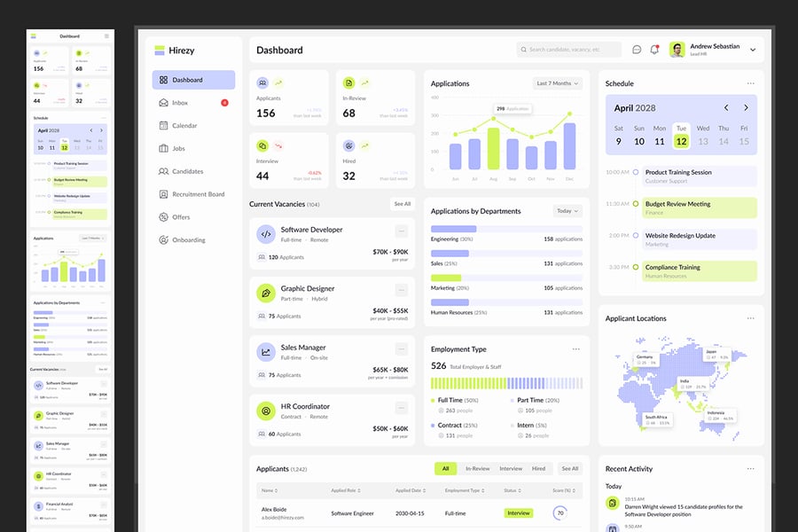Go to next month in calendar
This screenshot has height=532, width=798.
pyautogui.click(x=746, y=108)
